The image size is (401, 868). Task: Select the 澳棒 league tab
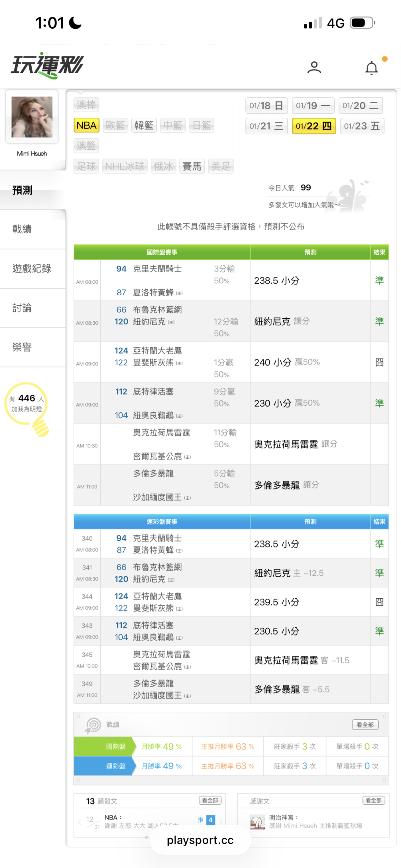coord(87,105)
